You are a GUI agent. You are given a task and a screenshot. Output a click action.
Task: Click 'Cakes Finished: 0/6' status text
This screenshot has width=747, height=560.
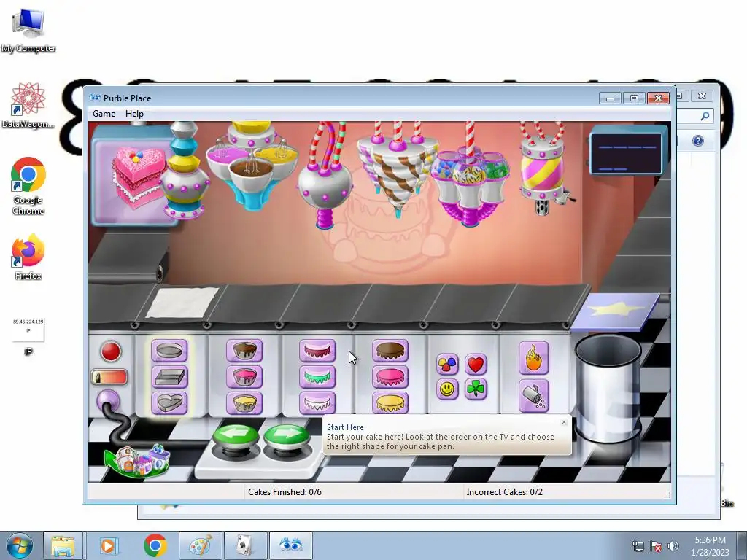click(x=285, y=492)
